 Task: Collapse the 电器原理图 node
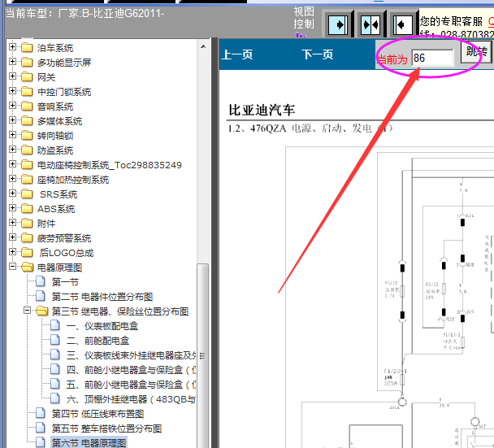(x=12, y=267)
